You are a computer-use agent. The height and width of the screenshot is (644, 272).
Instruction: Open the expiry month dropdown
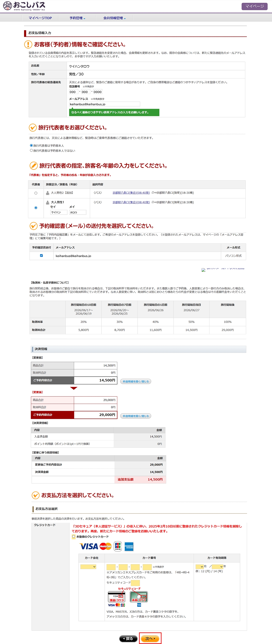coord(199,567)
